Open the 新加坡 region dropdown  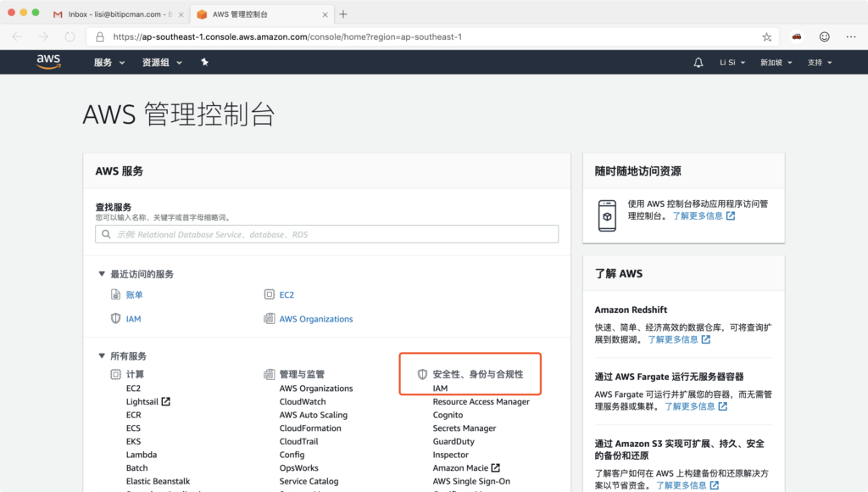pos(776,63)
